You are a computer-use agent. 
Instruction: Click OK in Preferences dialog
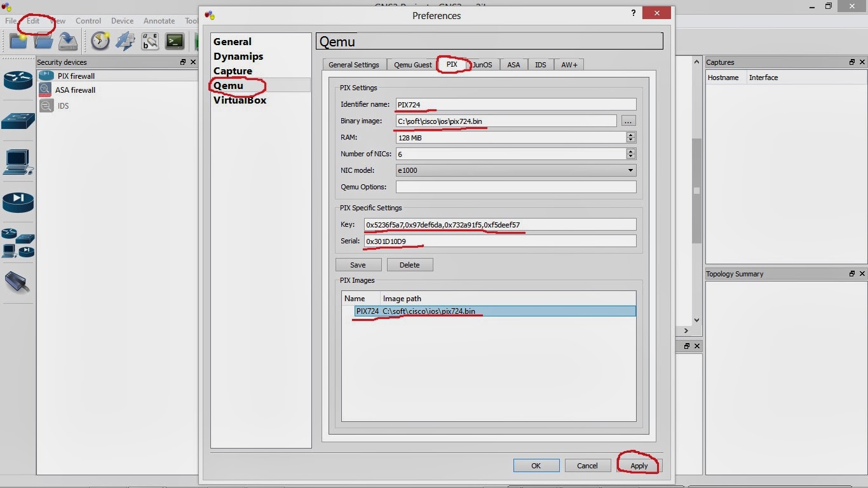[x=536, y=466]
